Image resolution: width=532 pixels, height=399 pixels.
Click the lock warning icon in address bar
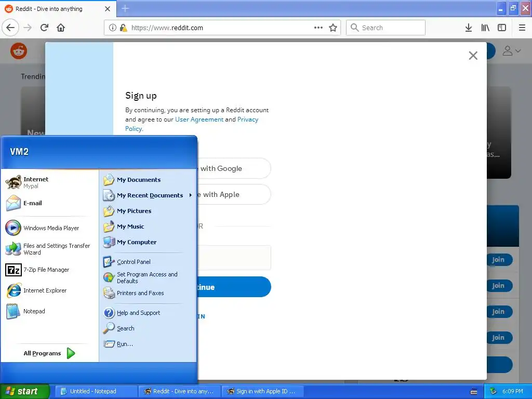123,28
